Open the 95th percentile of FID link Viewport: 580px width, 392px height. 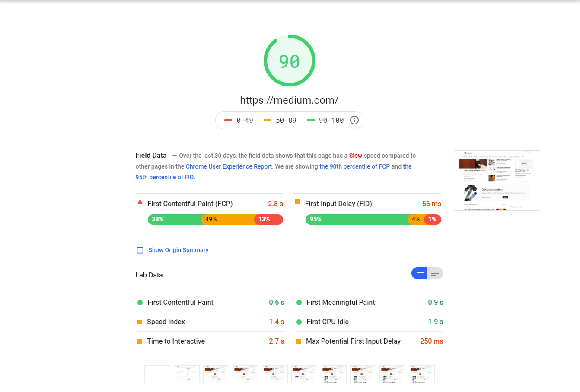point(165,177)
